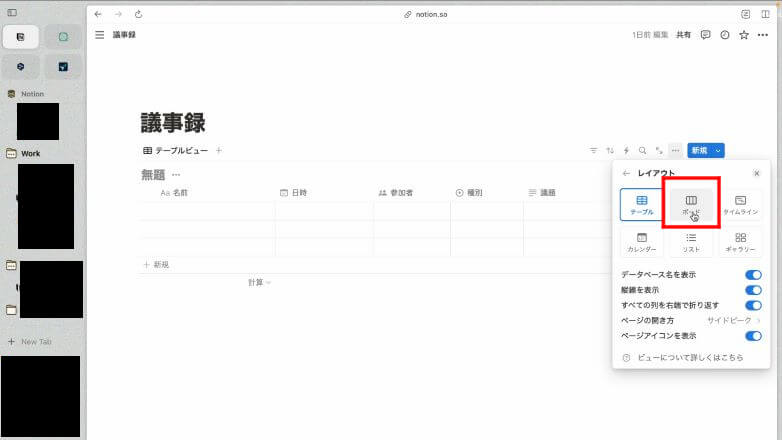This screenshot has height=440, width=782.
Task: Open split view icon in browser
Action: 765,14
